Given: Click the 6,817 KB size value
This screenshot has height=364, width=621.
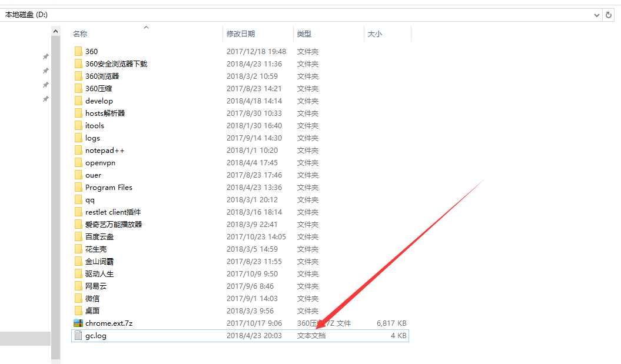Looking at the screenshot, I should click(391, 323).
